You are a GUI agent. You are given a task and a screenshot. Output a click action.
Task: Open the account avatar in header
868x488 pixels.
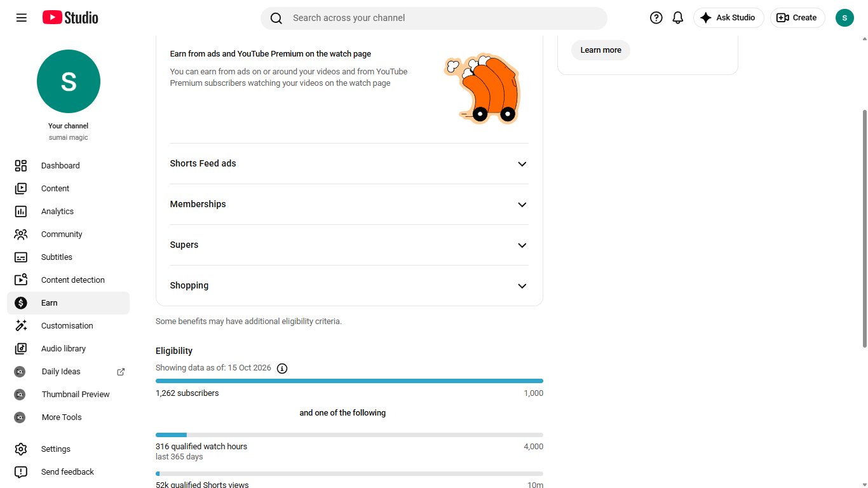pyautogui.click(x=844, y=18)
